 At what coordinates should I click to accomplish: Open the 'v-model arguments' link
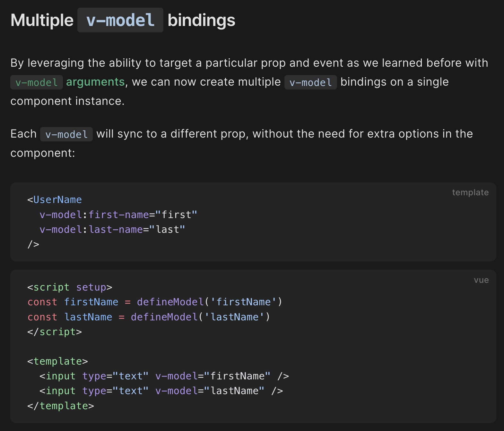pos(67,82)
